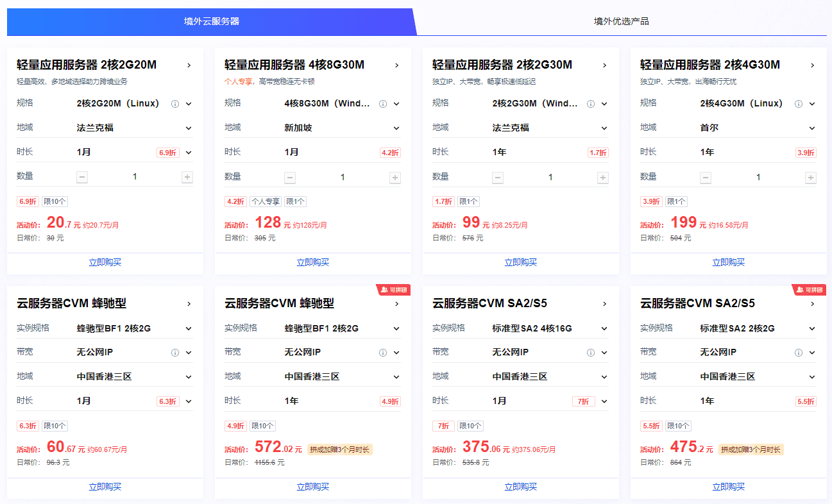
Task: Open details arrow for 轻量应用服务器 2核4G30M
Action: coord(812,65)
